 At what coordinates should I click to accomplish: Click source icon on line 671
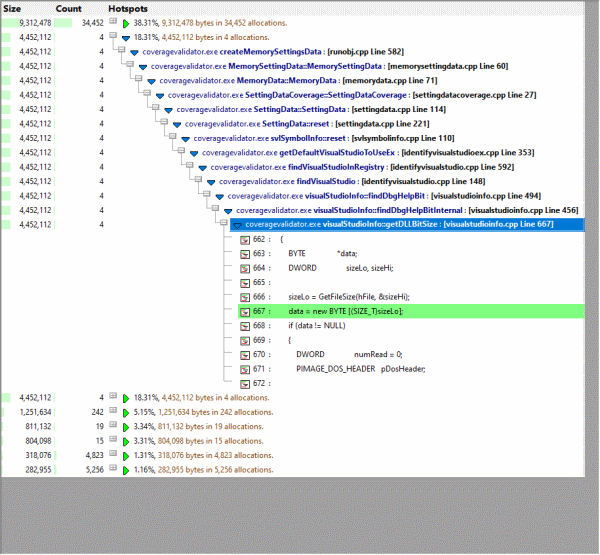click(245, 370)
